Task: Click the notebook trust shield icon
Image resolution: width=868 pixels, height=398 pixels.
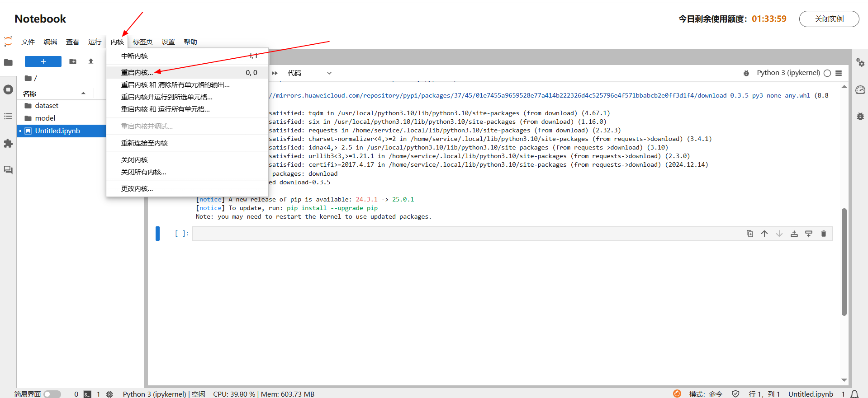Action: [x=735, y=394]
